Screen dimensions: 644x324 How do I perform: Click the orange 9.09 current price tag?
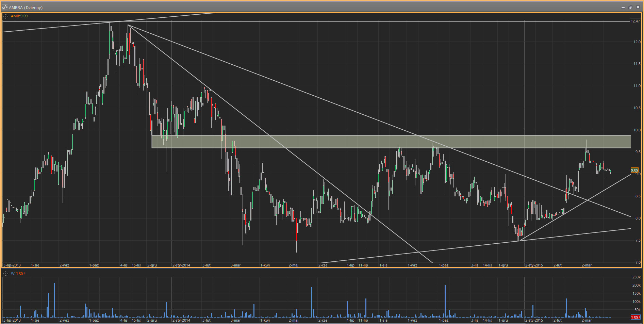point(635,170)
